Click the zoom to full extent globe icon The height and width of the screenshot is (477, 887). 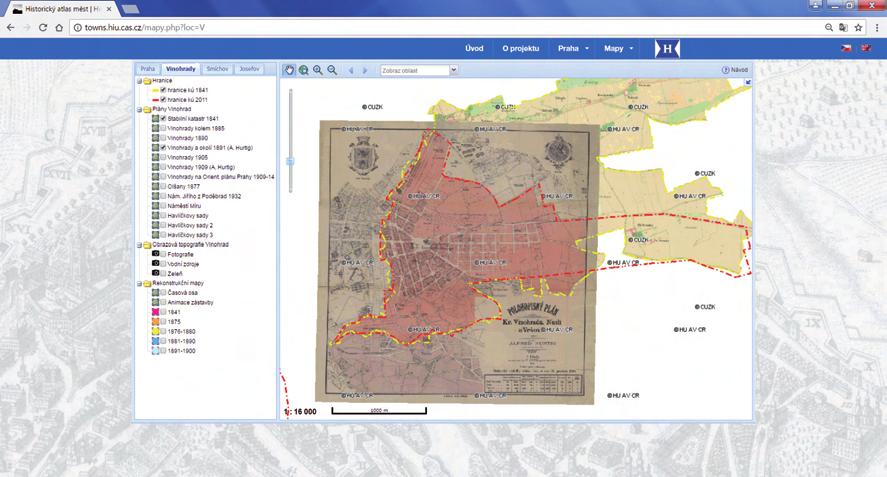pos(304,70)
